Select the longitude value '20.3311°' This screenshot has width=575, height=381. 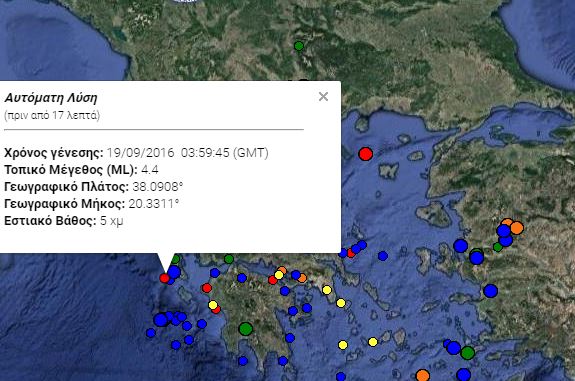pyautogui.click(x=154, y=204)
